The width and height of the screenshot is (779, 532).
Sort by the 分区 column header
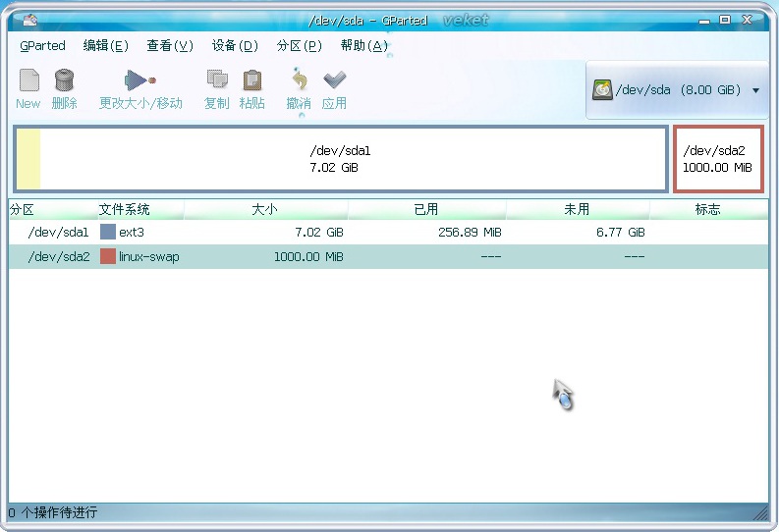(x=53, y=209)
